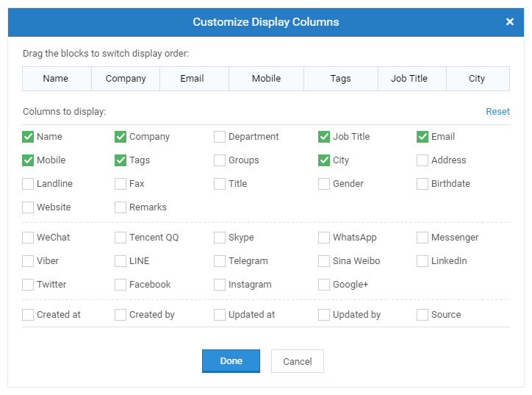
Task: Tick the LinkedIn column checkbox
Action: pos(423,261)
